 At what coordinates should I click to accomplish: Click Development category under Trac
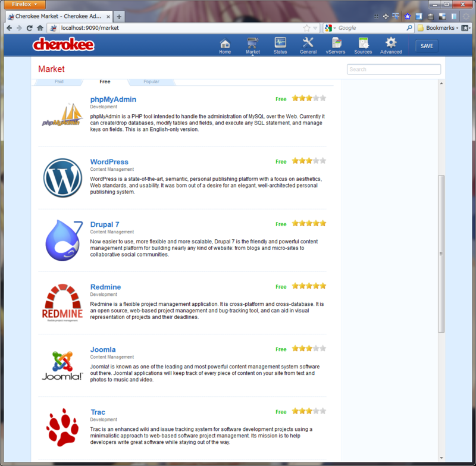(x=104, y=420)
